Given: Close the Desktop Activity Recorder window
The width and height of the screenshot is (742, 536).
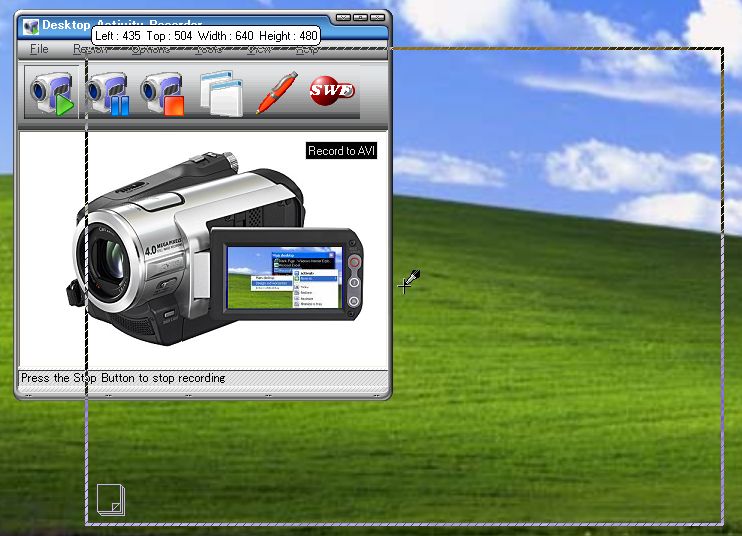Looking at the screenshot, I should [377, 18].
